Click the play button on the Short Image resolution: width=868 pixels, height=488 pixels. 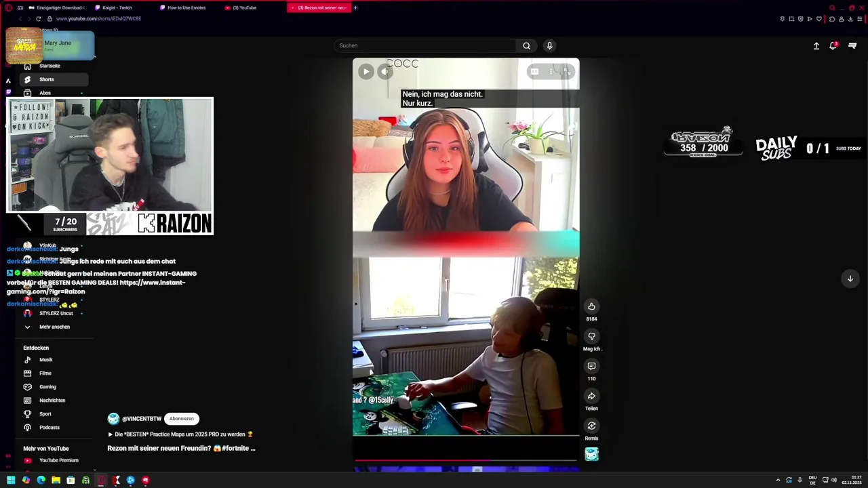tap(366, 71)
